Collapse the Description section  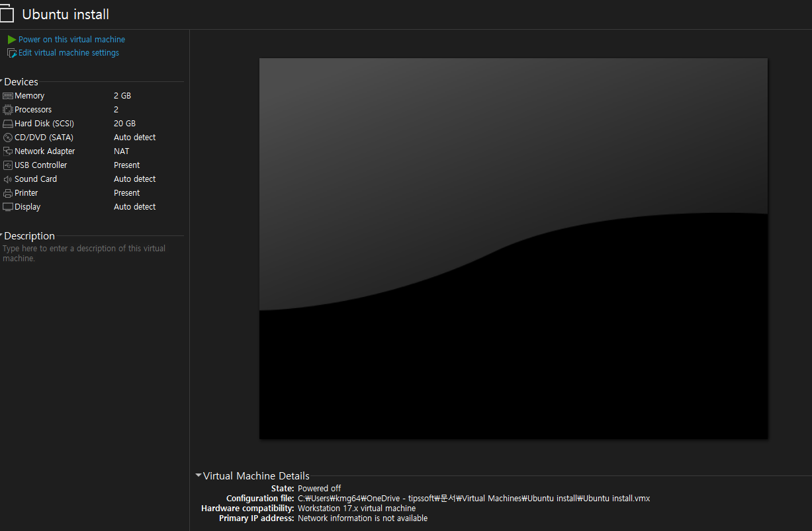click(1, 236)
